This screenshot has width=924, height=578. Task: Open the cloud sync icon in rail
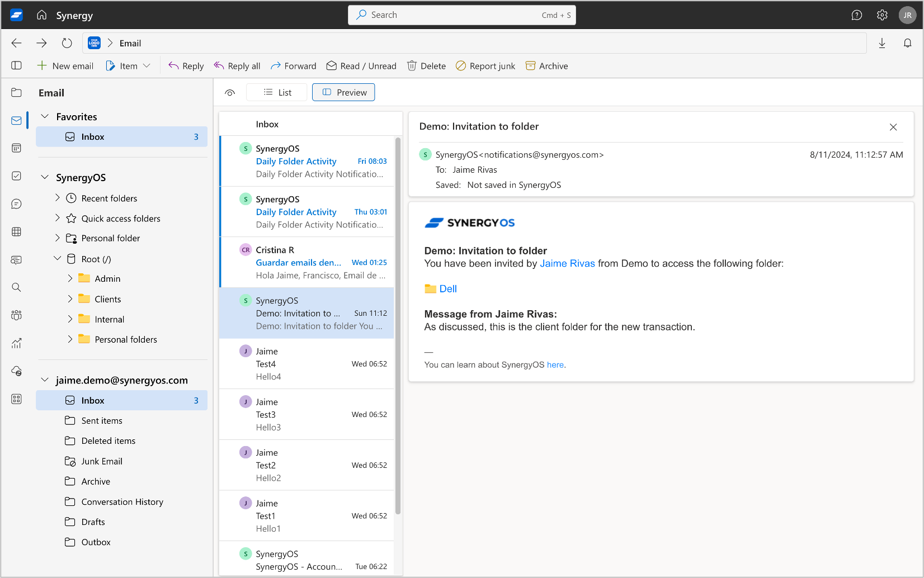(17, 371)
